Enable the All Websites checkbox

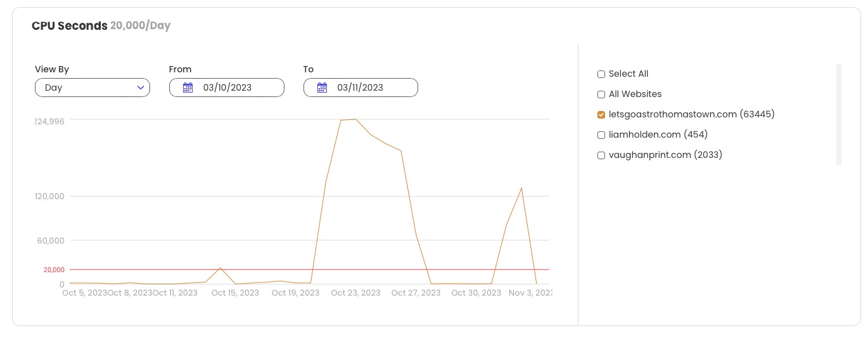coord(601,95)
